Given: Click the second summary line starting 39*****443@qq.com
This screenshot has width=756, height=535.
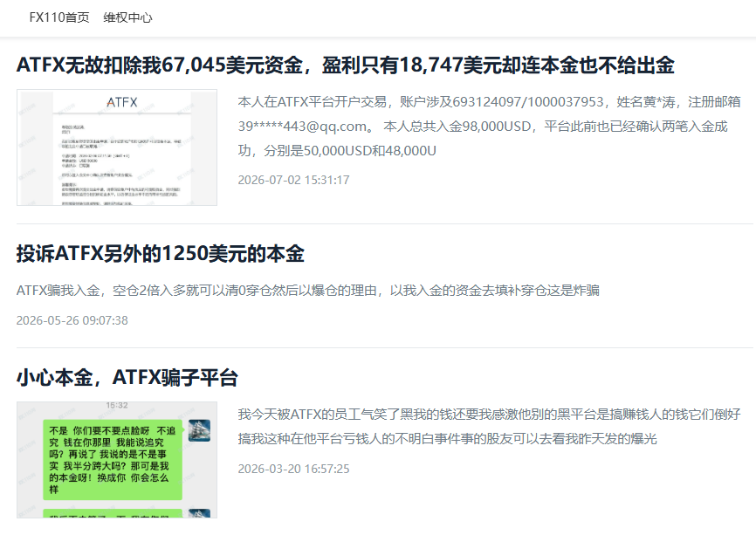Looking at the screenshot, I should pyautogui.click(x=483, y=127).
